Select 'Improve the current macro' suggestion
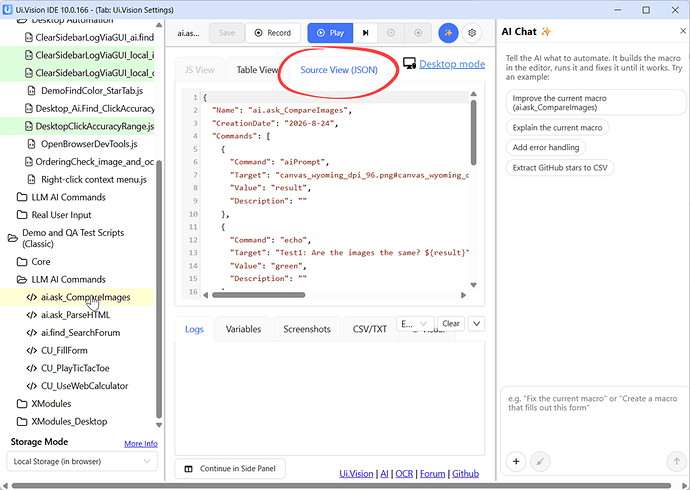 pyautogui.click(x=596, y=103)
